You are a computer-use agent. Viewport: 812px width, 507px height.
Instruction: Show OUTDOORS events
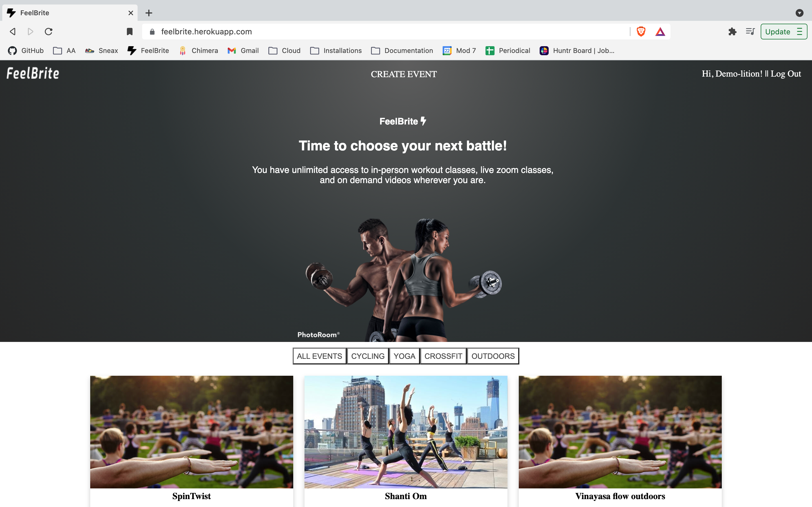[493, 356]
